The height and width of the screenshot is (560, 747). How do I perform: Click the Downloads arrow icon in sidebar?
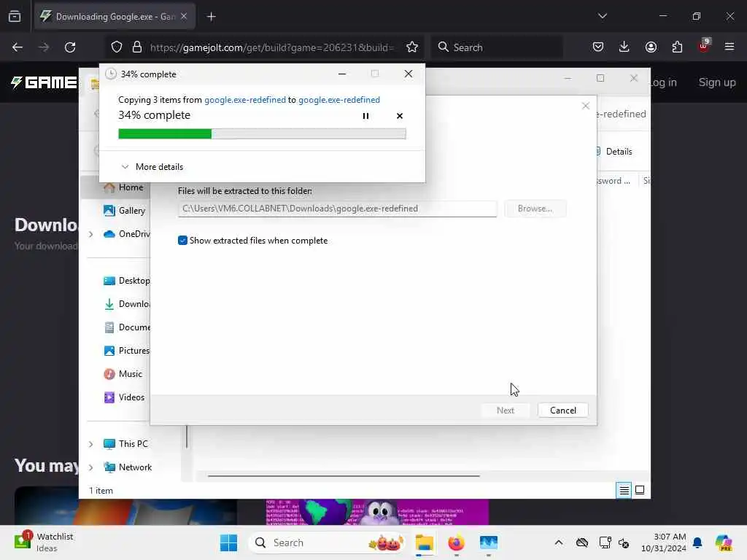pos(109,304)
